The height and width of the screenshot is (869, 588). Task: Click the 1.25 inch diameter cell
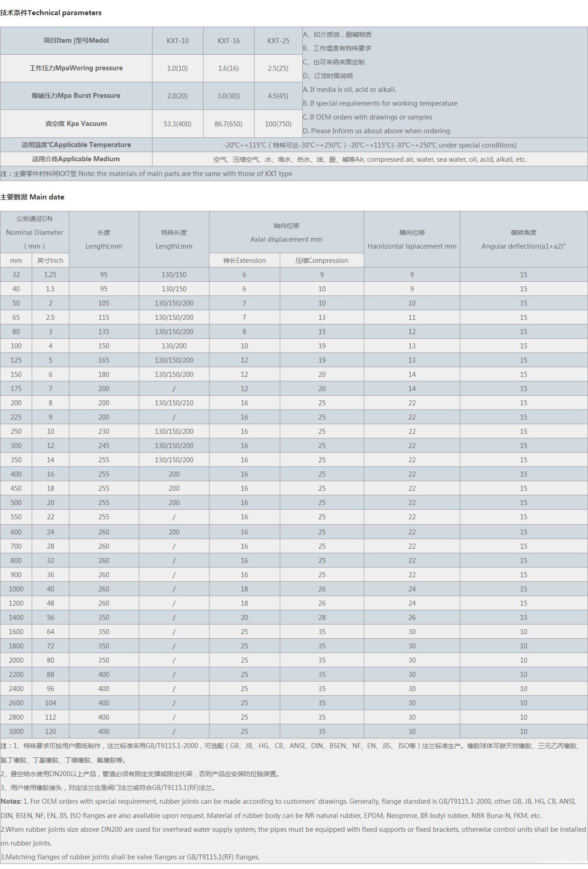[51, 275]
